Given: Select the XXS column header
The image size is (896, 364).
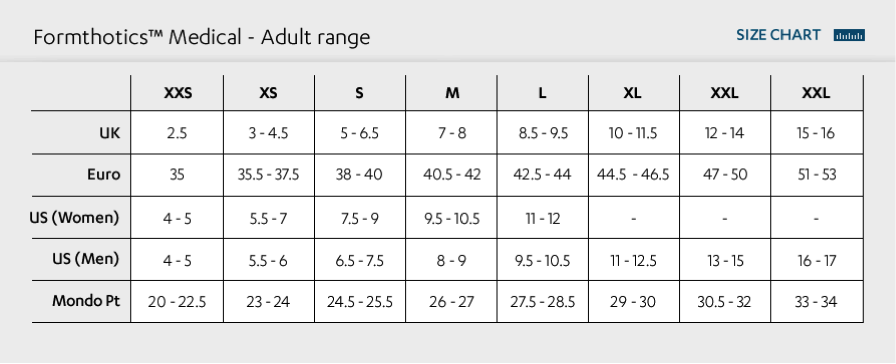Looking at the screenshot, I should point(178,93).
